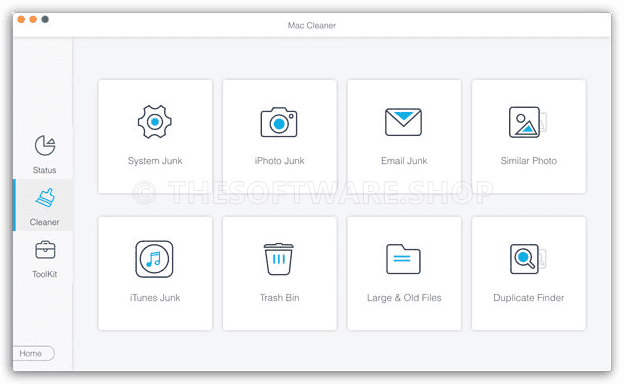Minimize the Mac Cleaner window

(33, 19)
